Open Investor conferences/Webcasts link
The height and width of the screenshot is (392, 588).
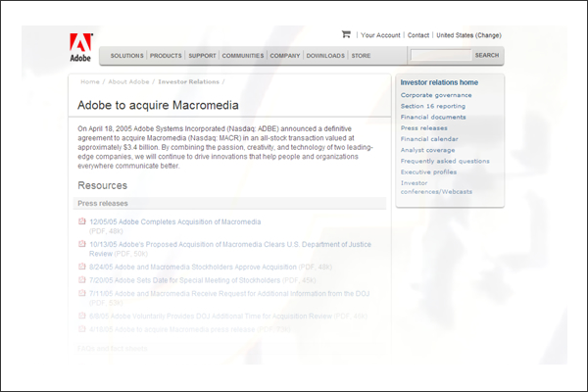tap(436, 187)
